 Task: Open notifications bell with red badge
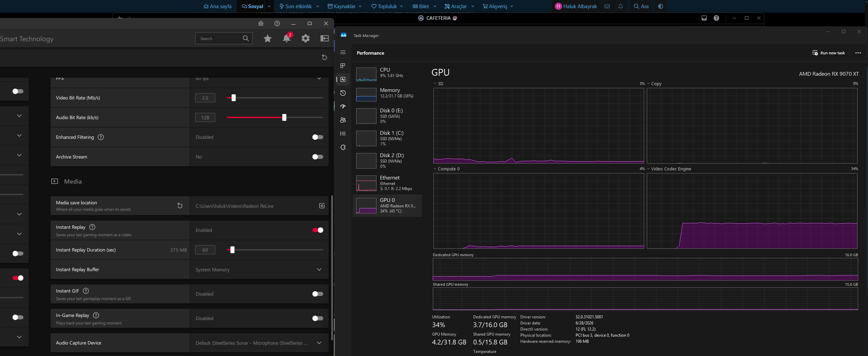[x=287, y=38]
